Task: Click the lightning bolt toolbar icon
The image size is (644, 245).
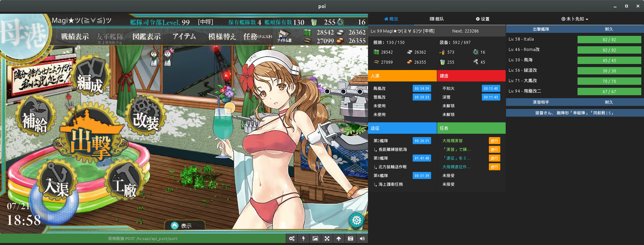Action: click(304, 239)
